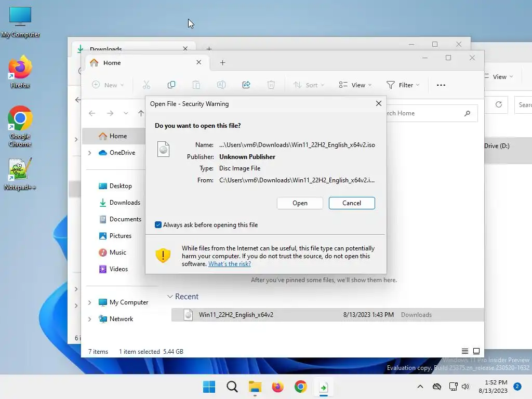The width and height of the screenshot is (532, 399).
Task: Add a new tab in Home window
Action: point(222,63)
